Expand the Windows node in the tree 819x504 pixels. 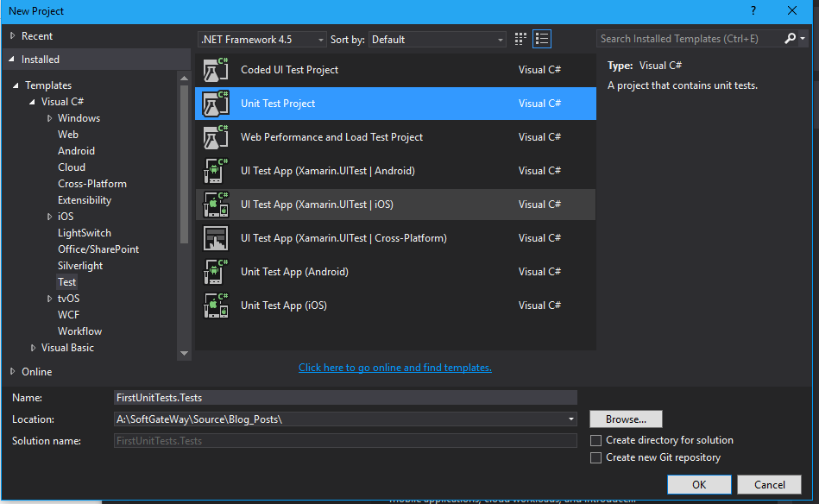point(50,118)
